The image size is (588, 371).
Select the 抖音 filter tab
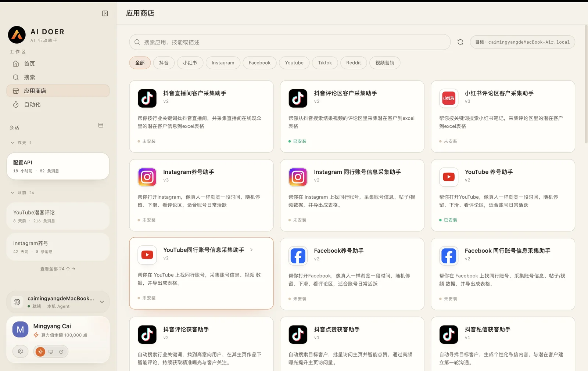(x=164, y=63)
